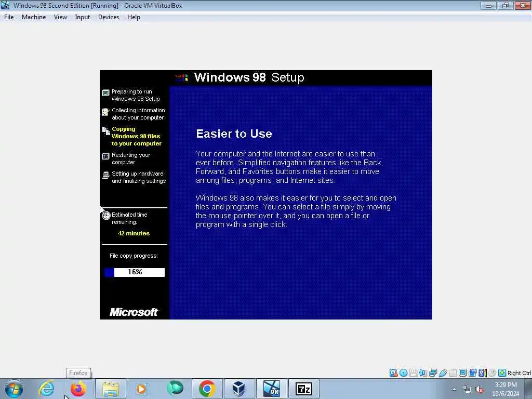Click the mouse integration status icon
532x399 pixels.
click(493, 373)
